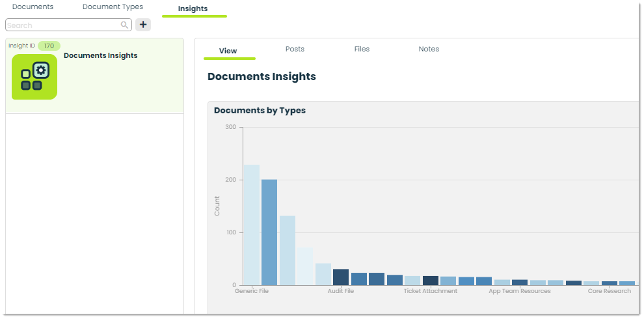Screen dimensions: 644x319
Task: Open the Files tab
Action: [x=362, y=49]
